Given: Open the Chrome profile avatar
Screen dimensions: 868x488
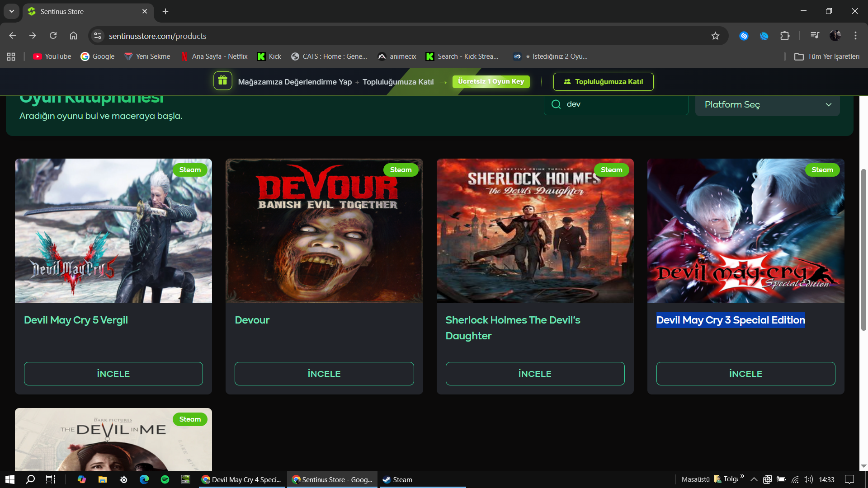Looking at the screenshot, I should click(x=835, y=36).
